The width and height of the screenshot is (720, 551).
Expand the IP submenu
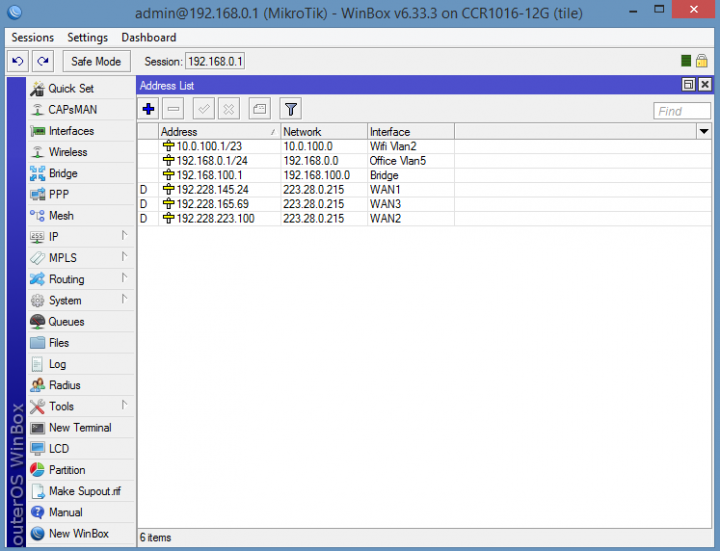point(81,237)
